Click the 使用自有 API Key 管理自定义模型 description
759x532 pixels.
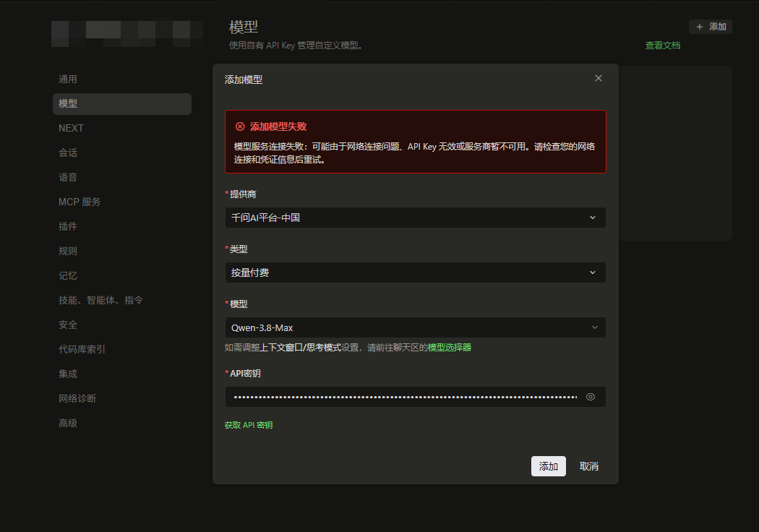[296, 46]
